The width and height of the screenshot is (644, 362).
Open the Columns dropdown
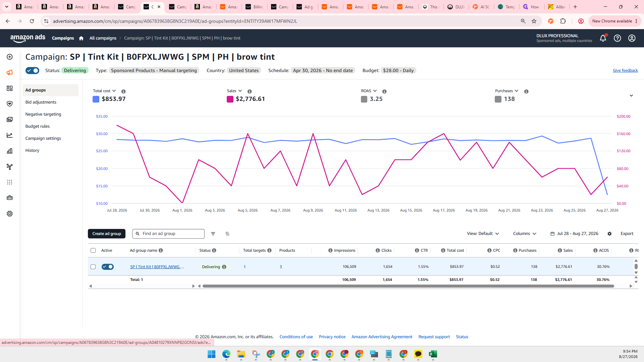point(525,234)
